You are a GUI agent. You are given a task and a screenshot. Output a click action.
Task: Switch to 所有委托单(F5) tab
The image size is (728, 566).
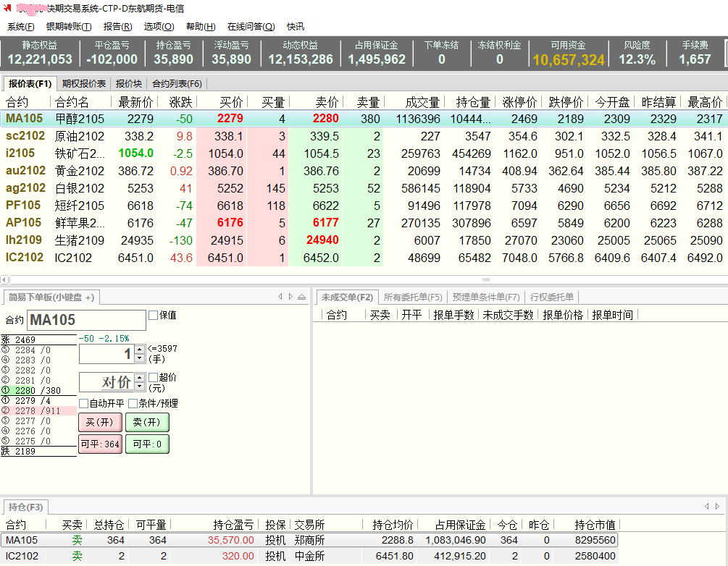[x=412, y=297]
